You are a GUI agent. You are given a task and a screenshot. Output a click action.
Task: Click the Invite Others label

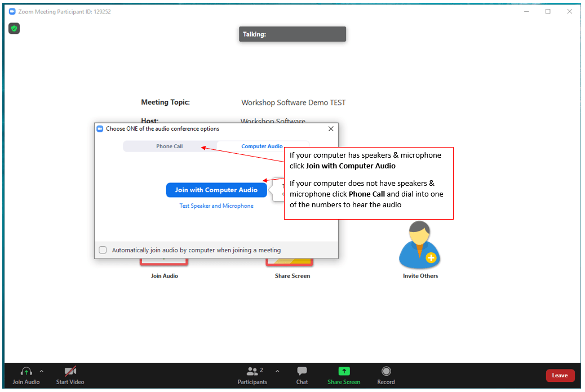coord(420,276)
